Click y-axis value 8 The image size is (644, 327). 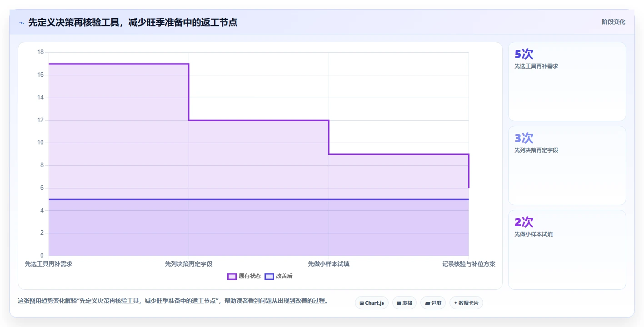tap(42, 165)
